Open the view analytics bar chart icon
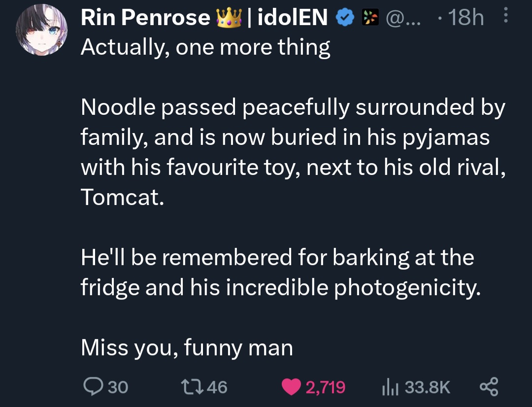532x407 pixels. coord(390,387)
